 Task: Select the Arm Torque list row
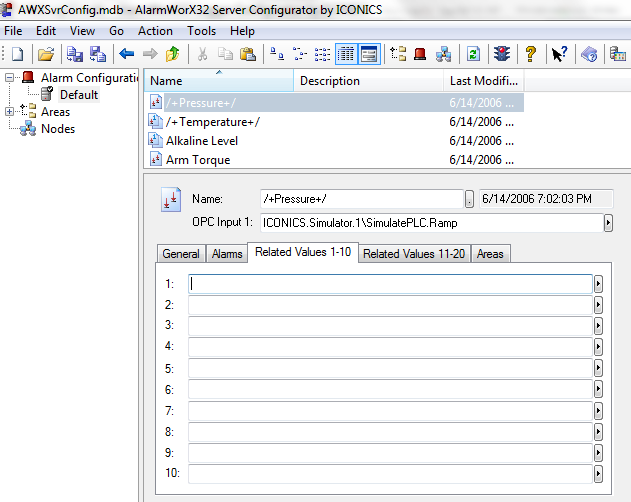coord(334,159)
